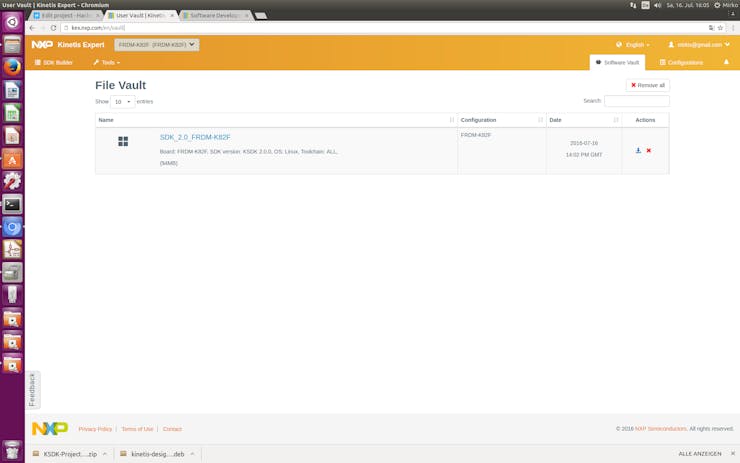
Task: Delete the SDK_2.0_FRDM-K82F entry
Action: (x=649, y=151)
